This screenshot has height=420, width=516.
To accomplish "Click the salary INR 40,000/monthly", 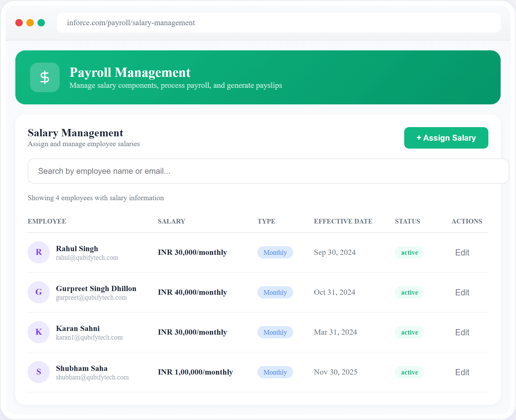I will [x=192, y=292].
